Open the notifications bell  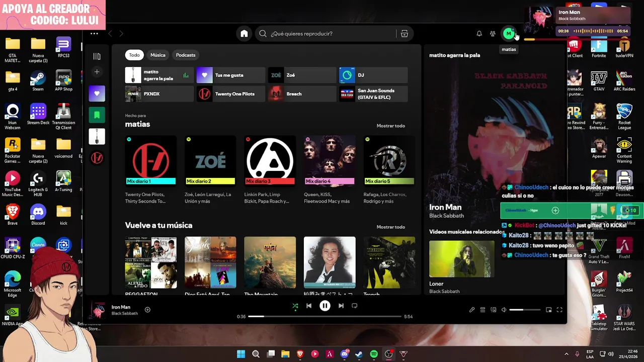[x=479, y=34]
